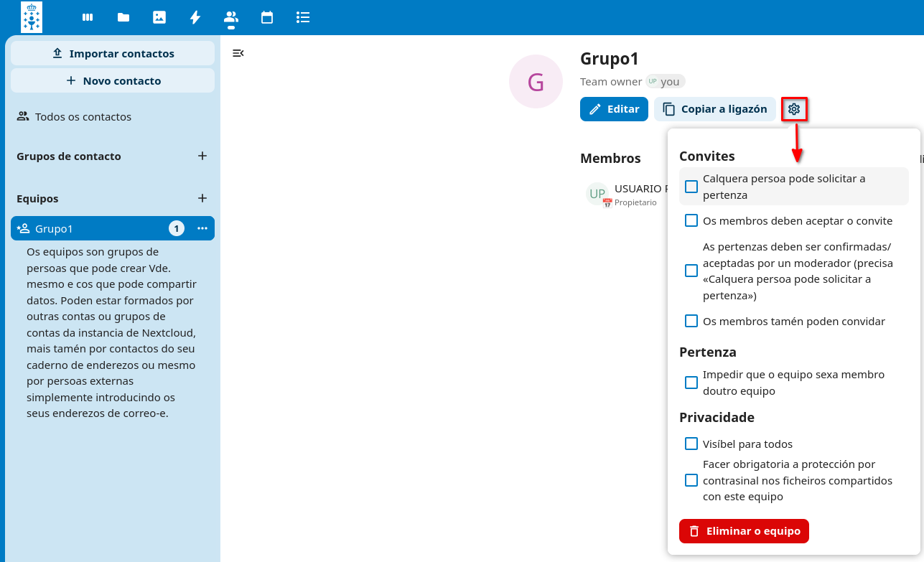Open the Dashboard app from top bar

88,17
